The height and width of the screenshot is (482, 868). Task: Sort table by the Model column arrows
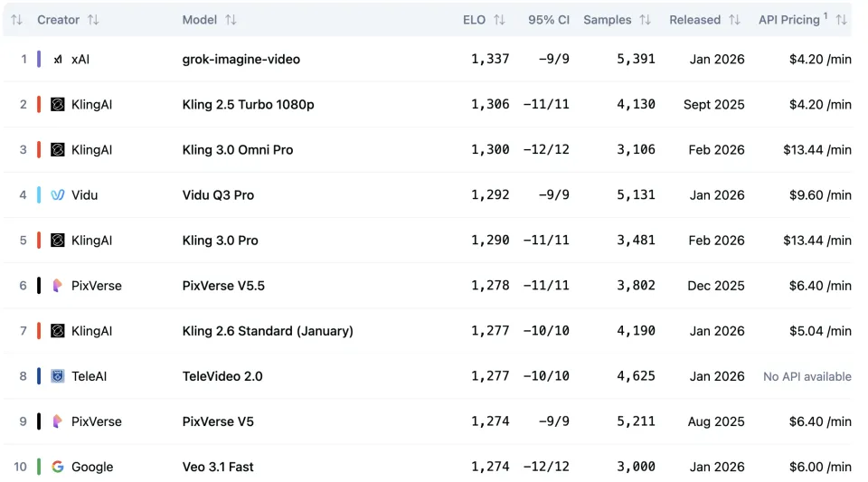click(231, 20)
